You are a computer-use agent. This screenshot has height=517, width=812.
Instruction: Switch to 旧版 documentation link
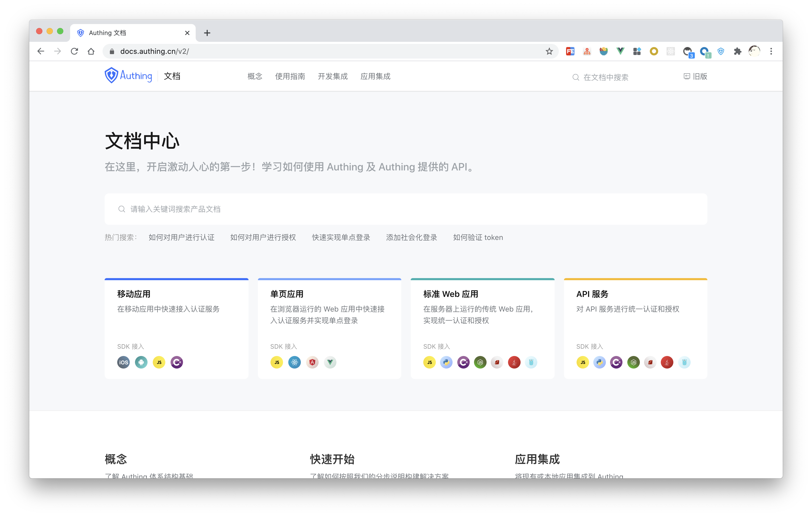tap(695, 77)
